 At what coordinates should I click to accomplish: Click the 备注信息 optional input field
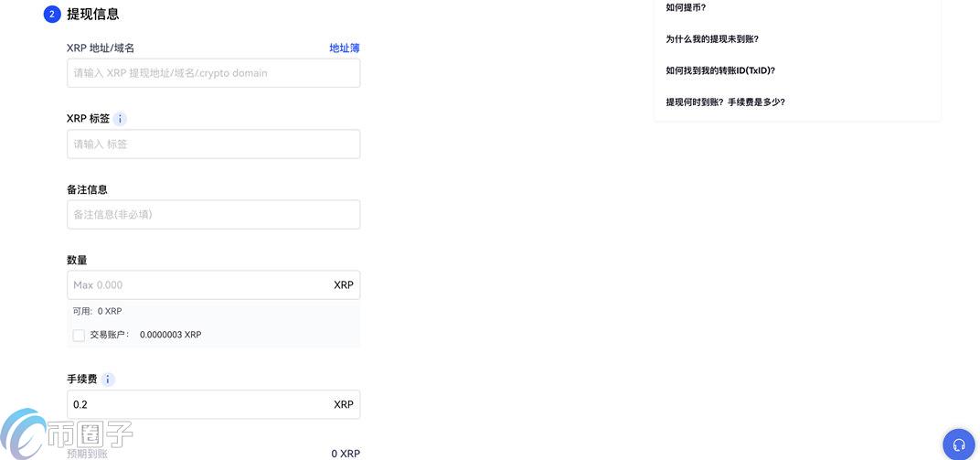tap(213, 215)
